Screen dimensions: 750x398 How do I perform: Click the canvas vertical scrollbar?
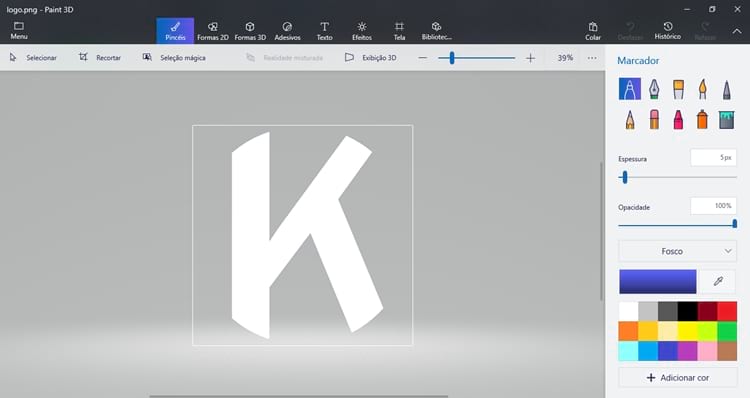tap(602, 232)
